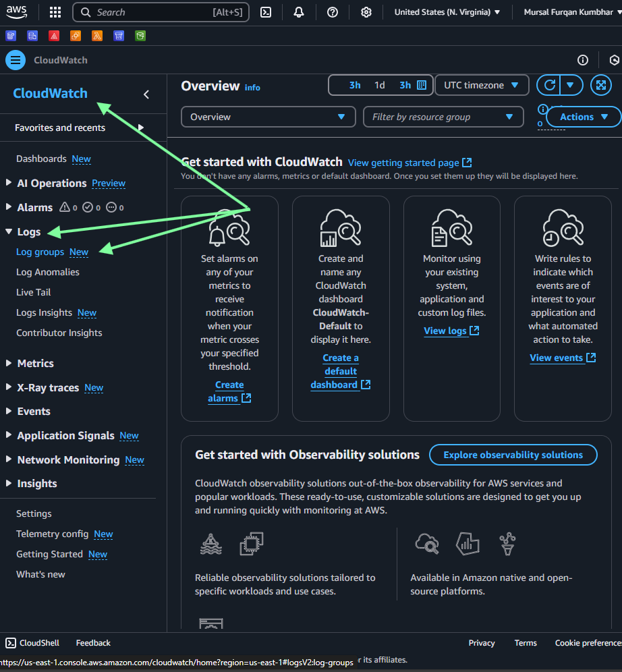Open the second blue RDS favorite shortcut

pos(32,36)
